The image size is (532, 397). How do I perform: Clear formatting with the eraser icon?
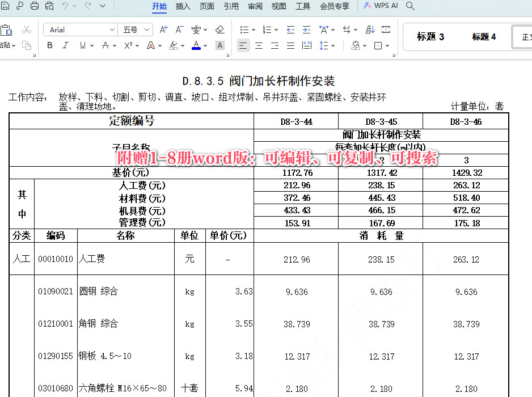pyautogui.click(x=220, y=30)
